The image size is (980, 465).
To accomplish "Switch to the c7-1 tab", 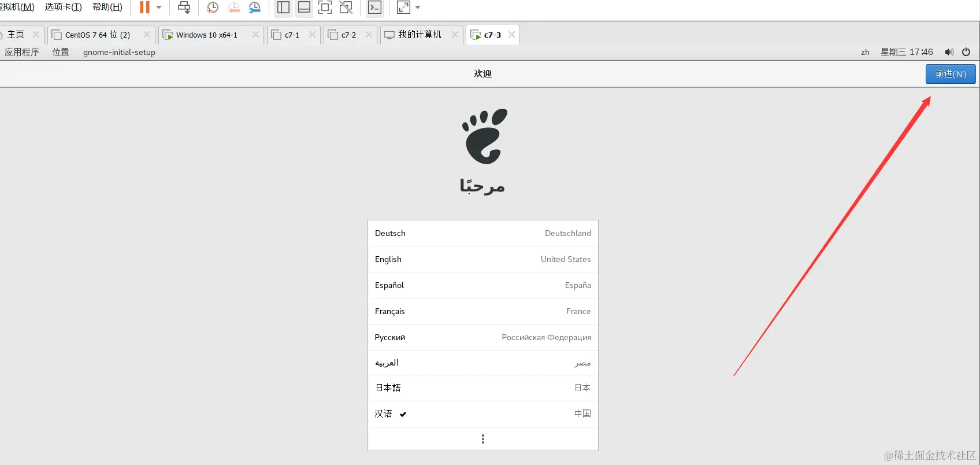I will click(292, 35).
